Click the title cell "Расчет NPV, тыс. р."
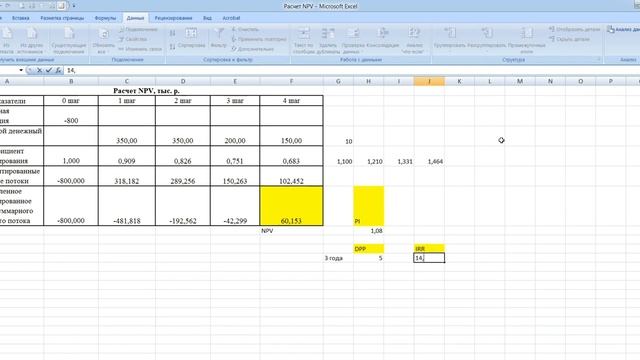640x360 pixels. (x=147, y=91)
